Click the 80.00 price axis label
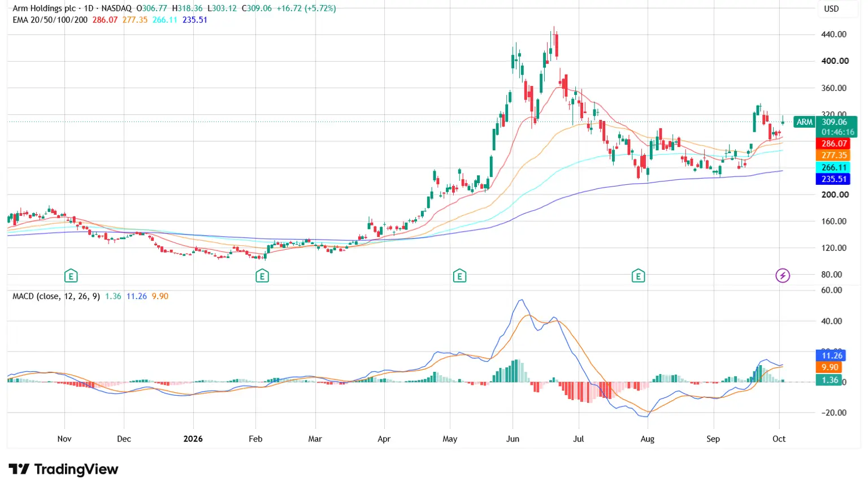Screen dimensions: 868x490 (831, 275)
